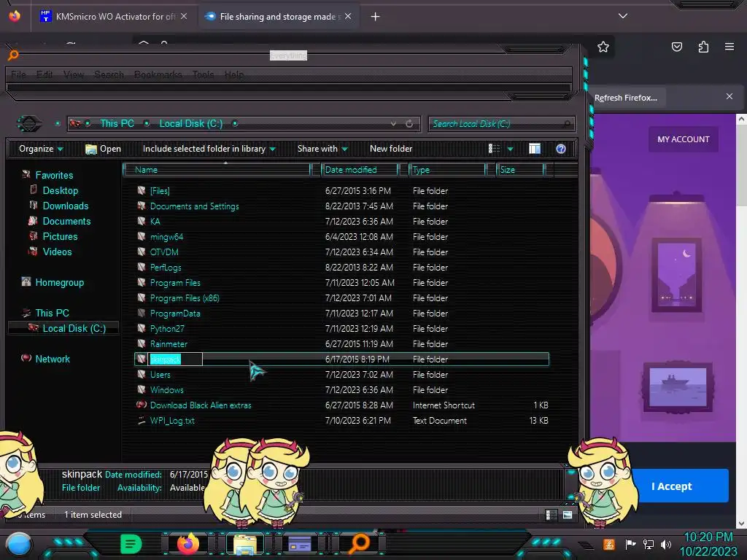Click the [Files] folder icon
747x560 pixels.
[142, 190]
